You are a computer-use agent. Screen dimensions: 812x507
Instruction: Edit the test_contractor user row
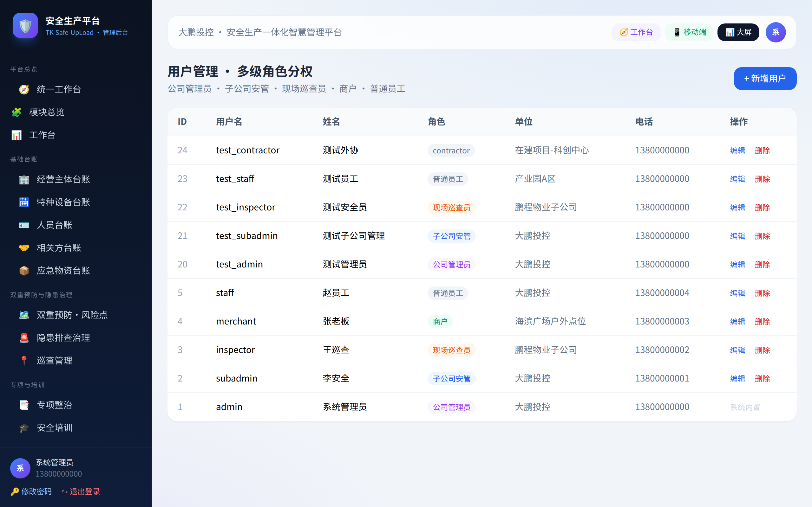(x=737, y=151)
